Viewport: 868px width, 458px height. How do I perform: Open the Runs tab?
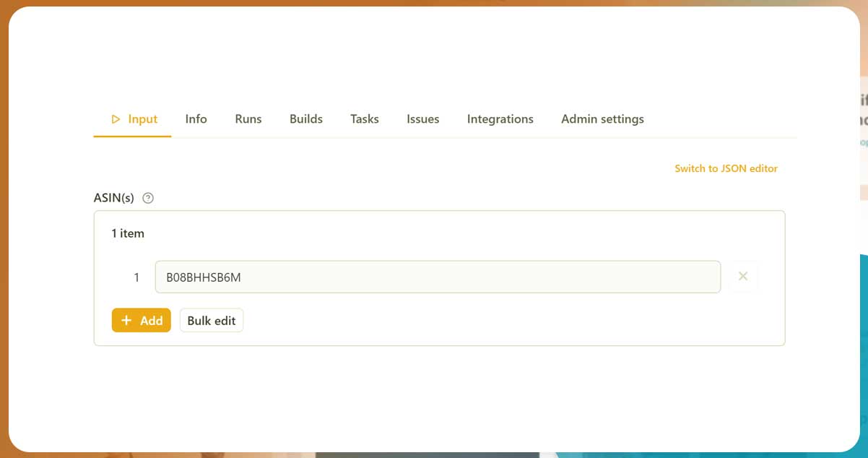pos(248,118)
